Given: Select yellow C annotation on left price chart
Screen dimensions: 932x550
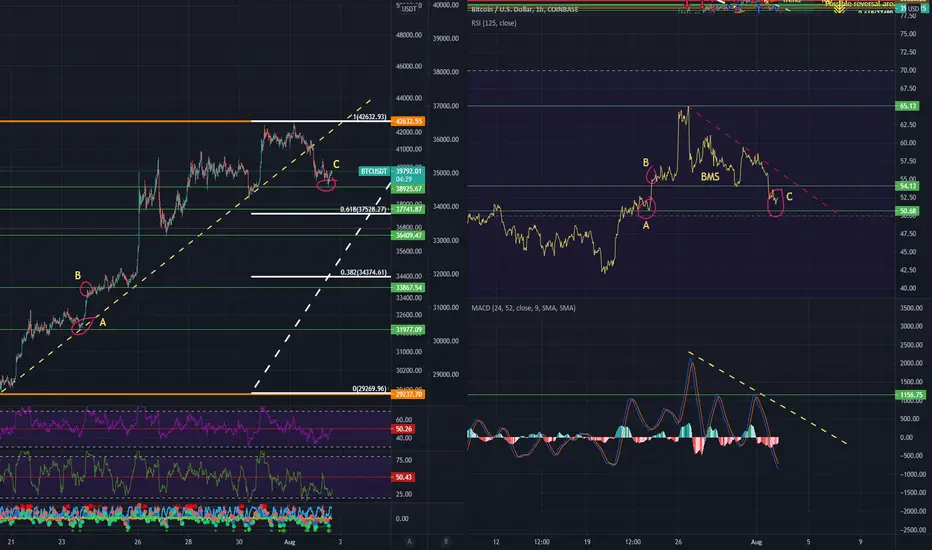Looking at the screenshot, I should coord(336,164).
